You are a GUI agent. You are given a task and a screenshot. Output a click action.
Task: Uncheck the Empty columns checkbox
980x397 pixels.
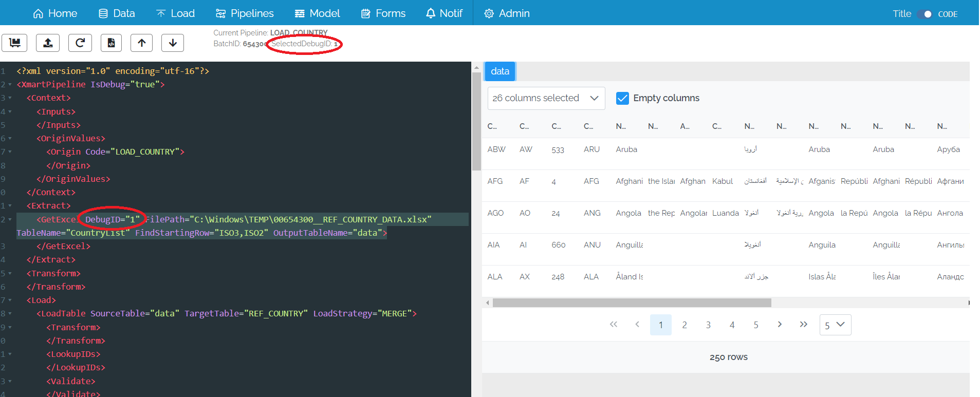coord(622,98)
